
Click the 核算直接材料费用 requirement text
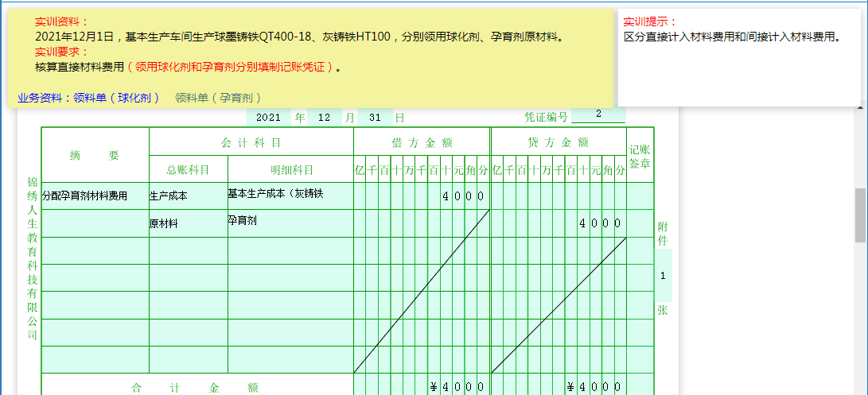click(79, 68)
